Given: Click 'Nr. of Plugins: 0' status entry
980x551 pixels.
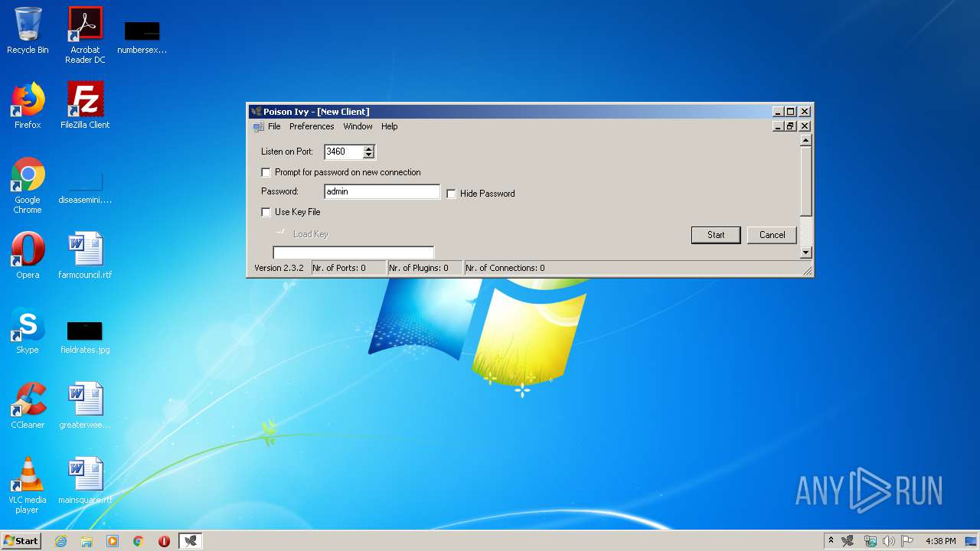Looking at the screenshot, I should click(424, 268).
